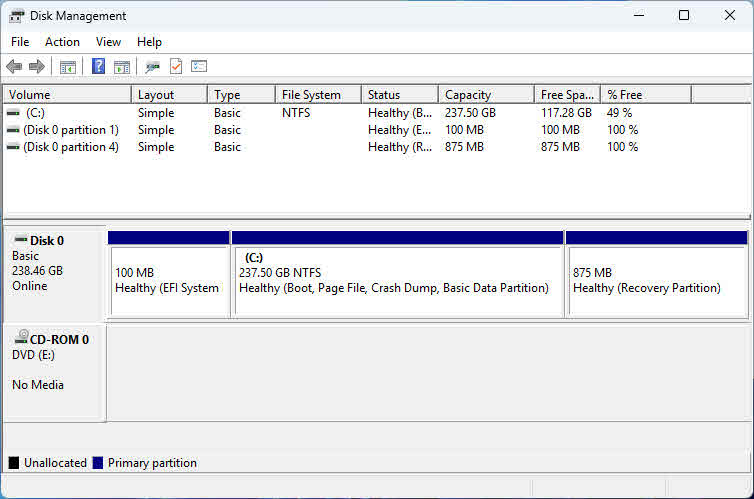The width and height of the screenshot is (754, 499).
Task: Click the Settings list toolbar icon
Action: pyautogui.click(x=199, y=66)
